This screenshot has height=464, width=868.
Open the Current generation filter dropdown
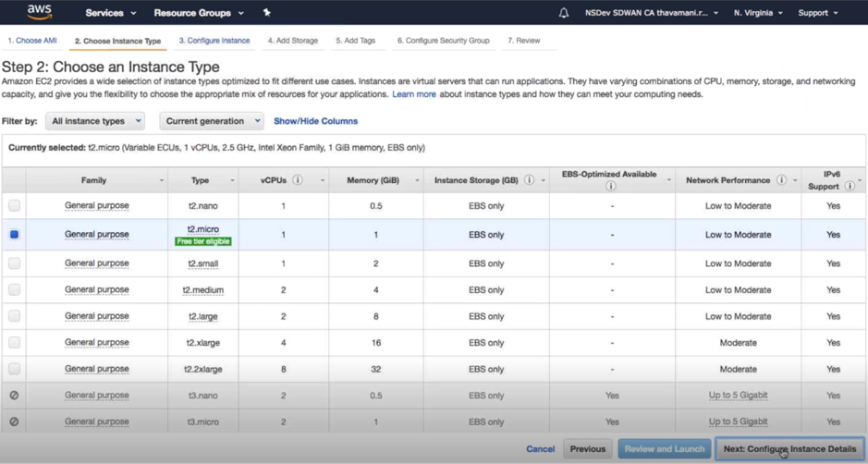click(x=212, y=121)
